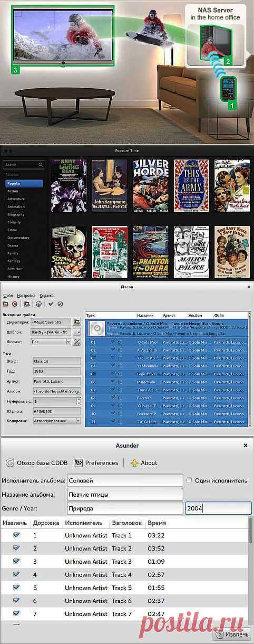254x644 pixels.
Task: Click browse icon beside Директория field
Action: (76, 322)
